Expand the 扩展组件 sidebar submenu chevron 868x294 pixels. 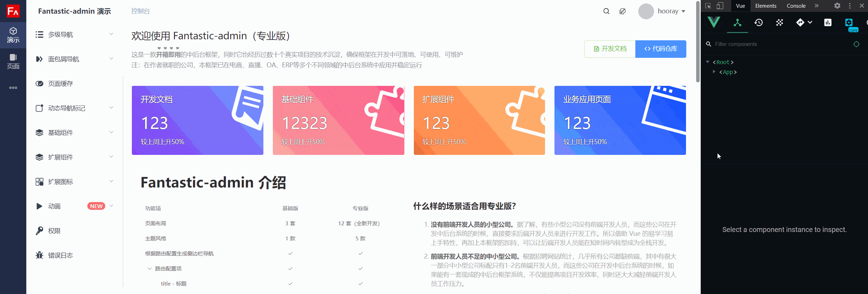pos(111,157)
